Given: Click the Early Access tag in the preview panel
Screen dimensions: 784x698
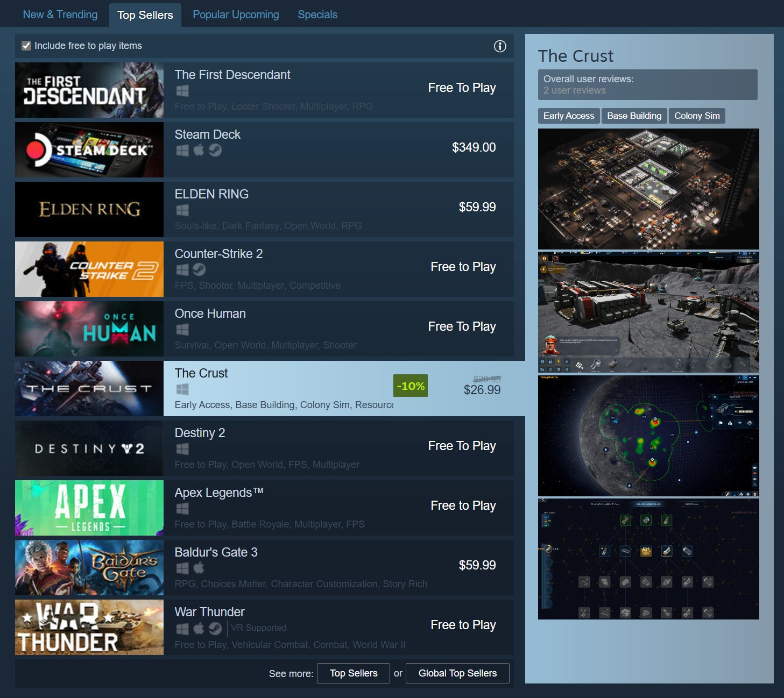Looking at the screenshot, I should pos(569,116).
